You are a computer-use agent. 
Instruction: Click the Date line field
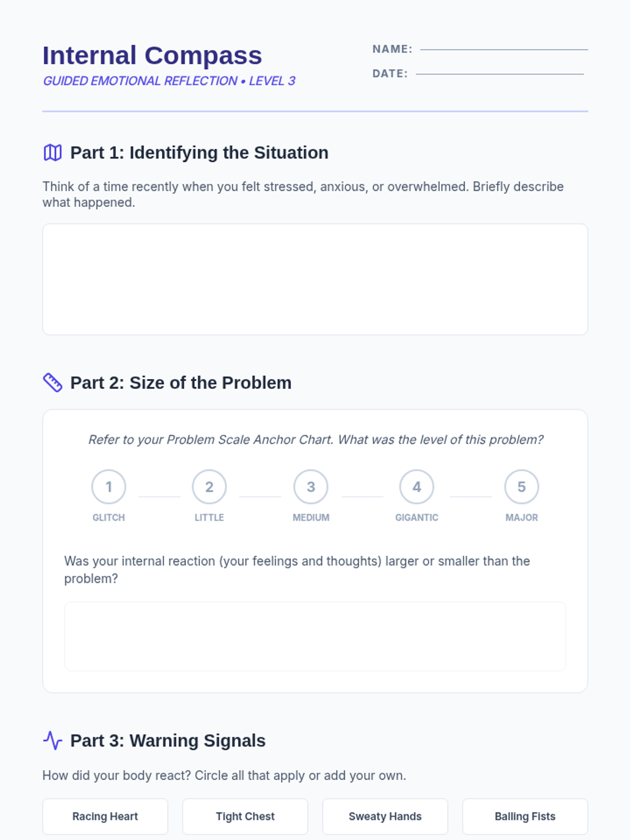pyautogui.click(x=499, y=73)
